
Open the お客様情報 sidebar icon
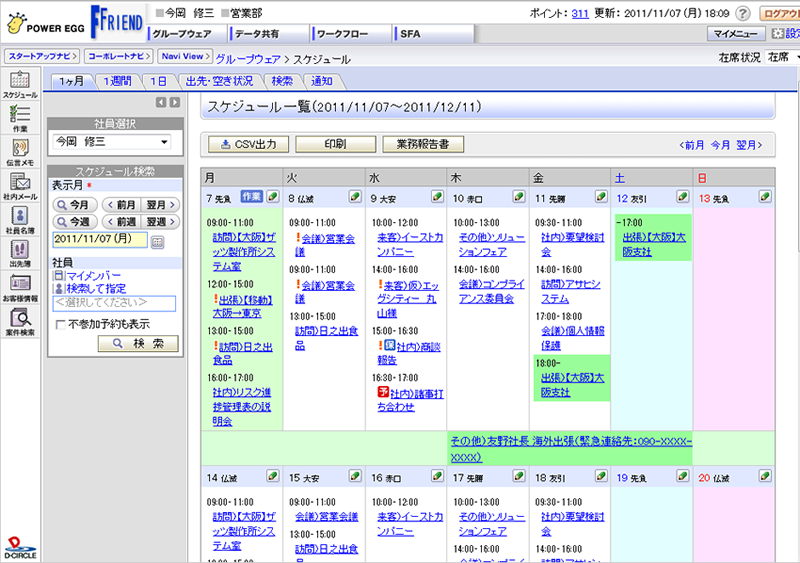(20, 287)
